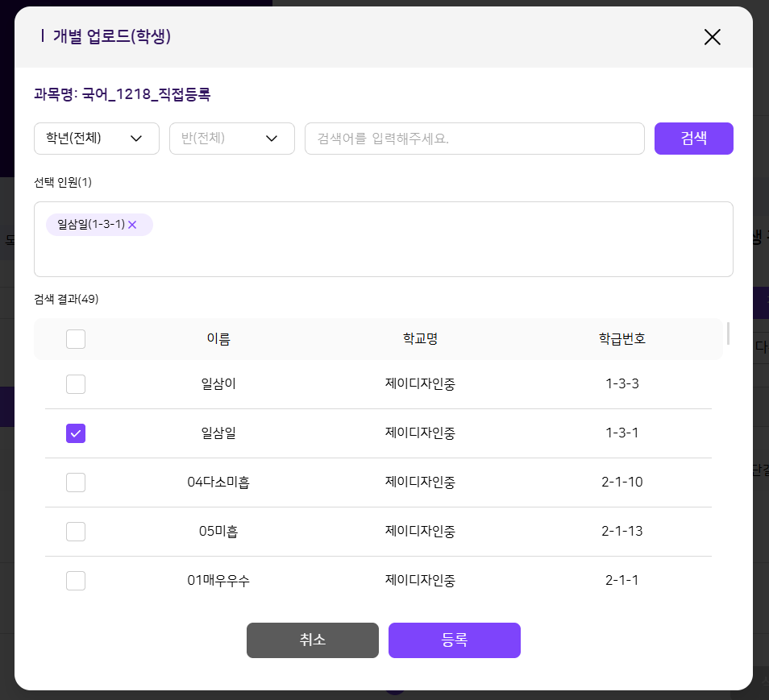Click the class number 2-1-10 cell
Viewport: 769px width, 700px height.
621,483
